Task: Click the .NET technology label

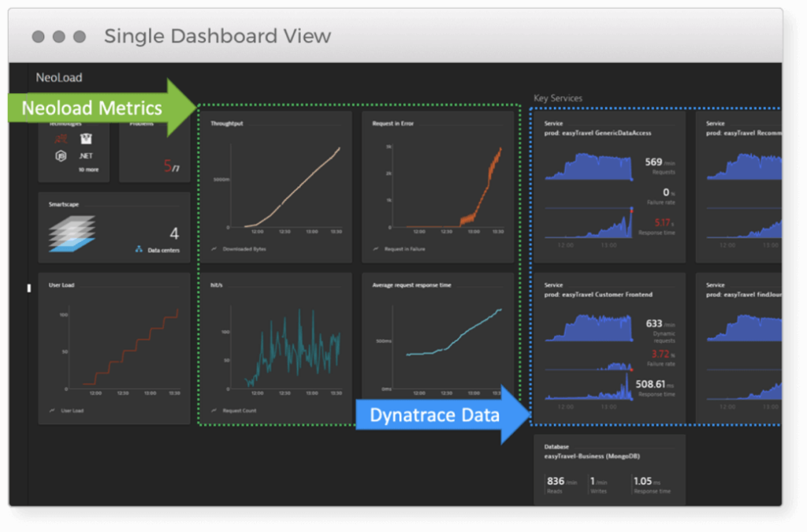Action: tap(86, 156)
